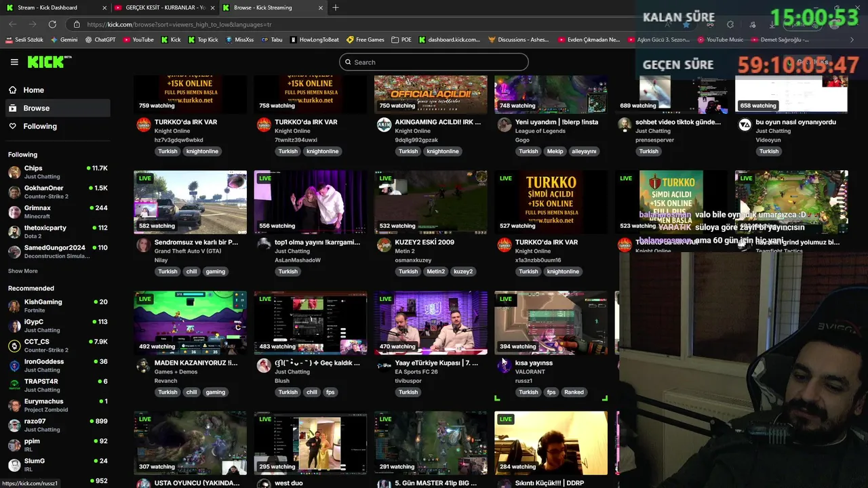Close the Browse - Kick Streaming tab

321,7
